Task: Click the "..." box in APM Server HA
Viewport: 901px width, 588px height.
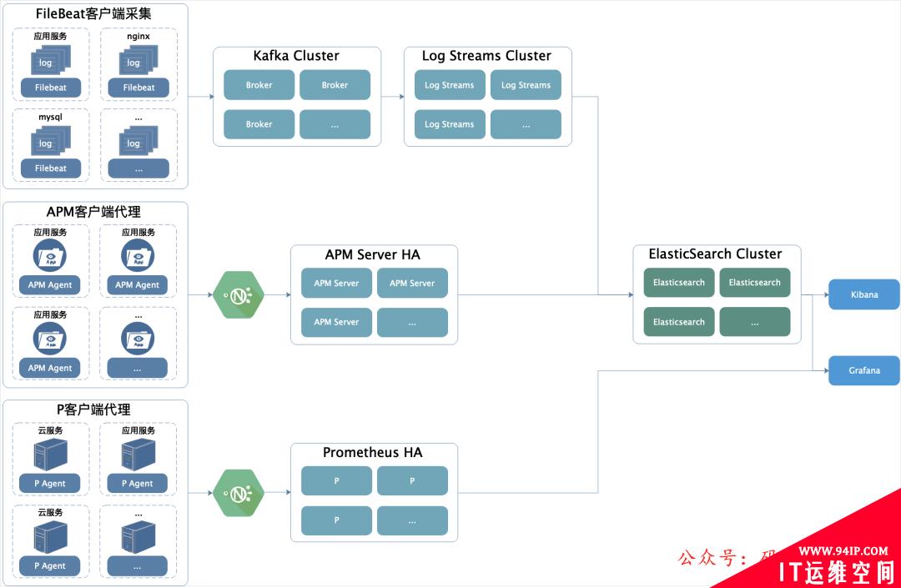Action: point(413,322)
